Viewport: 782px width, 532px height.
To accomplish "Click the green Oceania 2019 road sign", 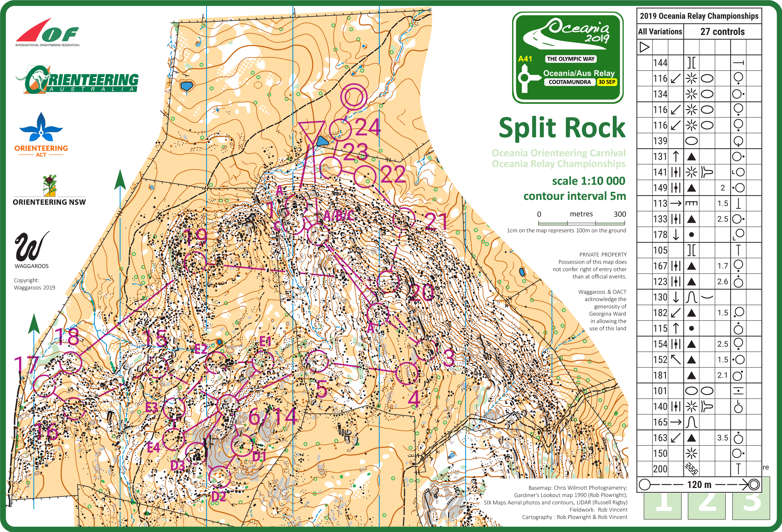I will [568, 57].
